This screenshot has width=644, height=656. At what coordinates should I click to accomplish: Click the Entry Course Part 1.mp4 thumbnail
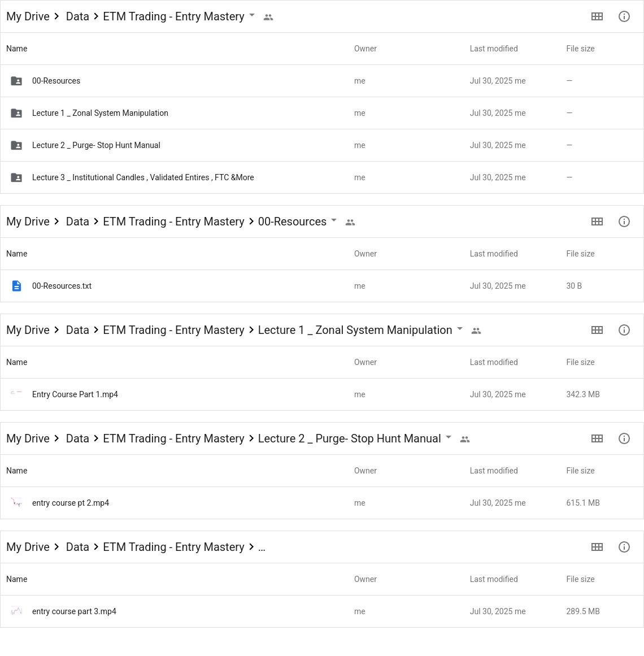16,393
